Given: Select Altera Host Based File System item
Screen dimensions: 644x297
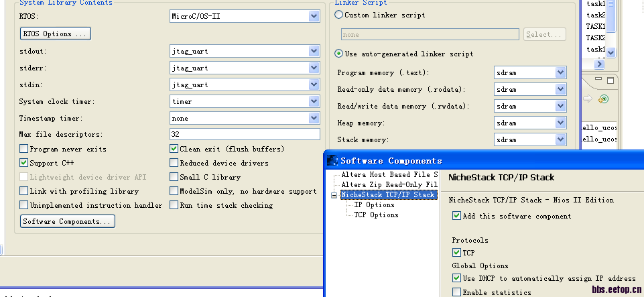Looking at the screenshot, I should click(389, 174).
